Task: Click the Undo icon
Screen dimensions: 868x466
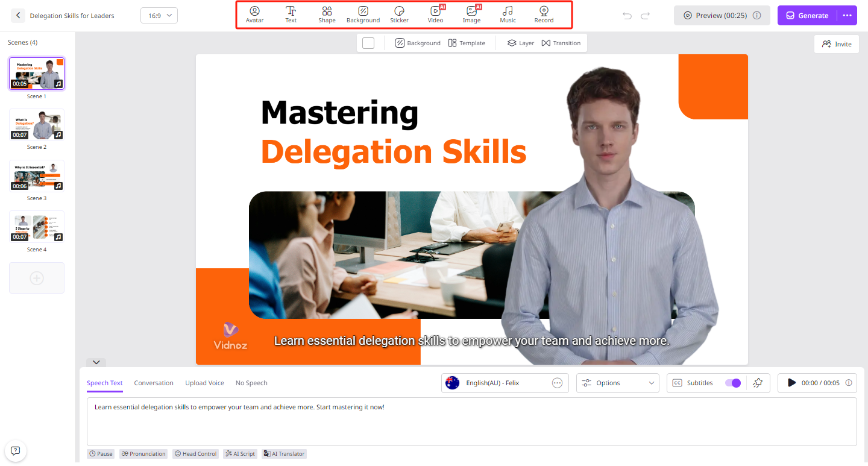Action: [x=627, y=15]
